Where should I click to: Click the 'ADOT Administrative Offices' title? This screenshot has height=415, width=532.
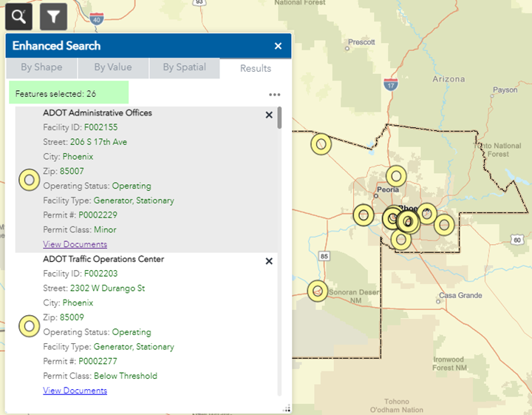click(98, 112)
